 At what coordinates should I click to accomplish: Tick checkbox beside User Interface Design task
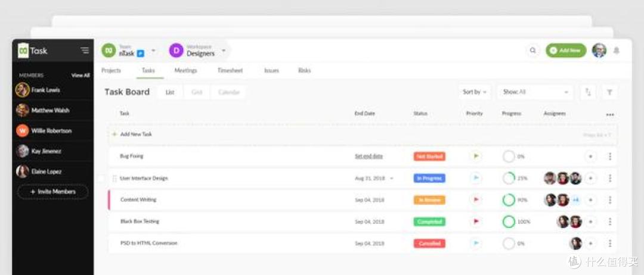pos(101,179)
